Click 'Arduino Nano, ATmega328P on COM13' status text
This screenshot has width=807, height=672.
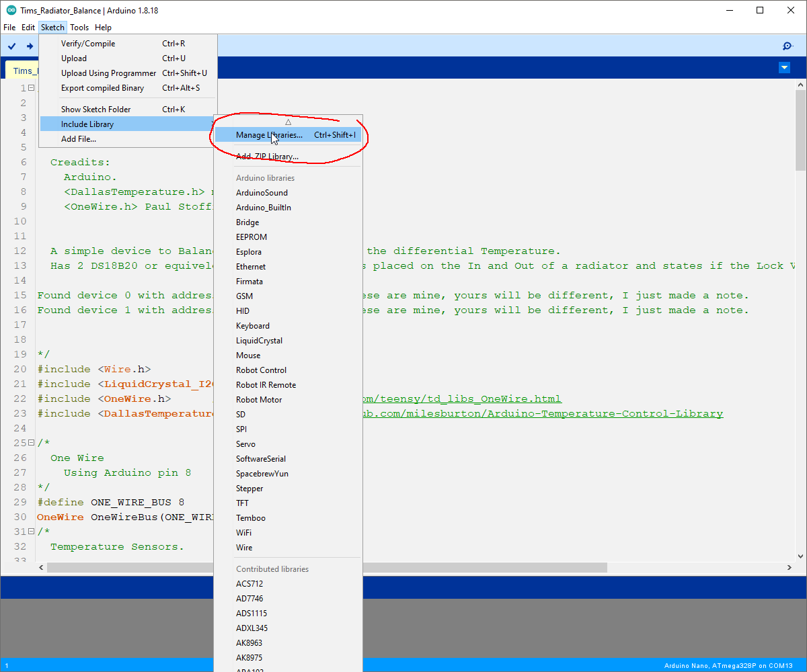click(x=728, y=666)
